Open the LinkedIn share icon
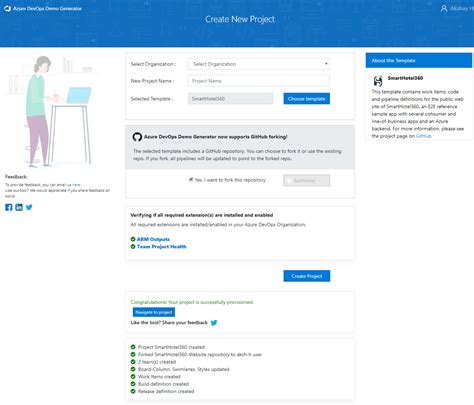Image resolution: width=474 pixels, height=405 pixels. click(19, 207)
